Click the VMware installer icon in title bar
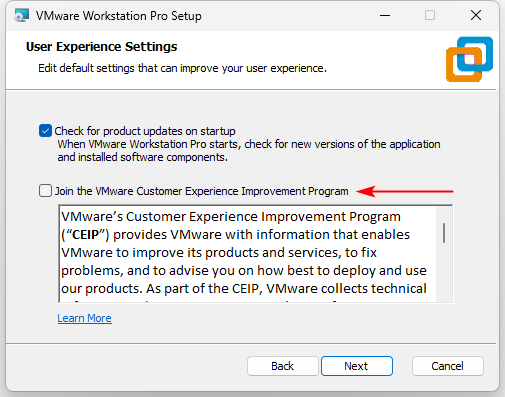The height and width of the screenshot is (397, 505). (22, 16)
